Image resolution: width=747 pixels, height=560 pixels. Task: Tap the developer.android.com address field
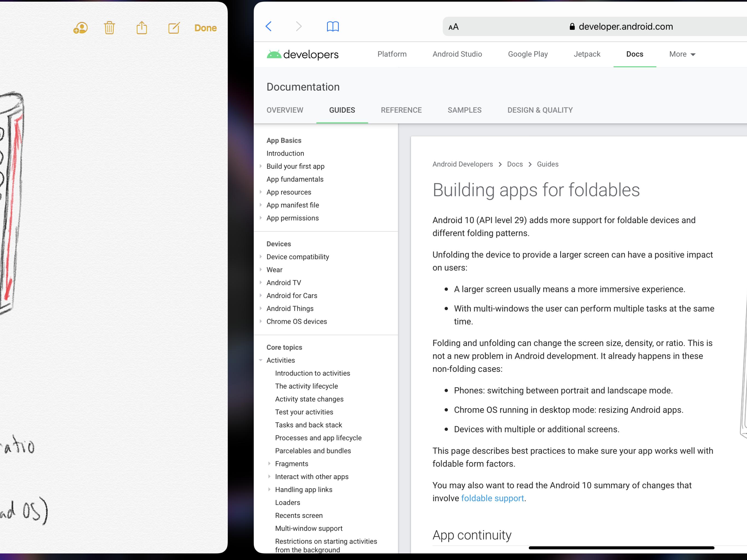coord(621,26)
